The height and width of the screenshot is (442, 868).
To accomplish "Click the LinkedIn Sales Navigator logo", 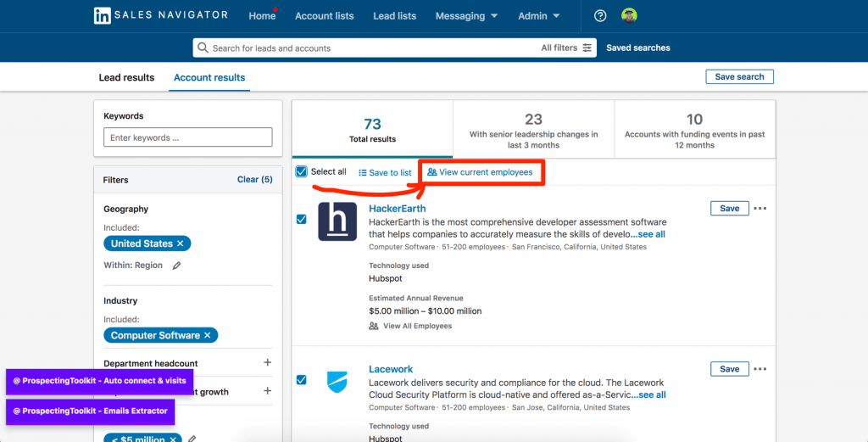I will [x=160, y=15].
